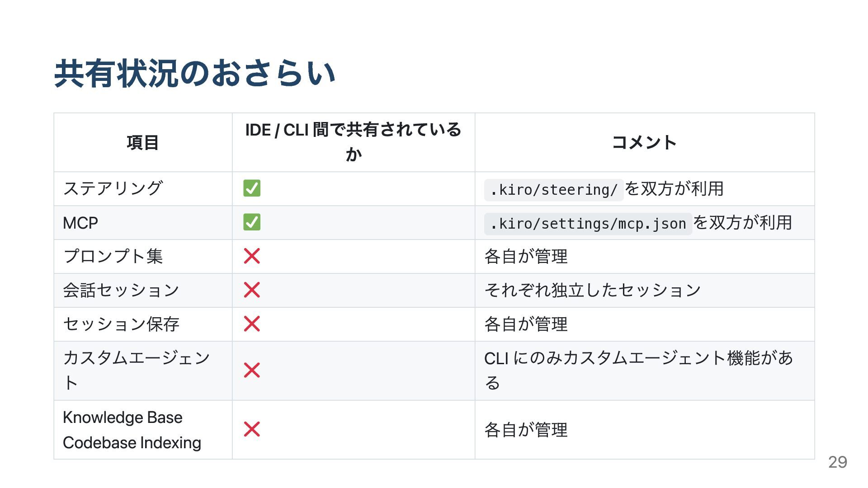Click slide page number 29
This screenshot has height=488, width=868.
[x=837, y=462]
